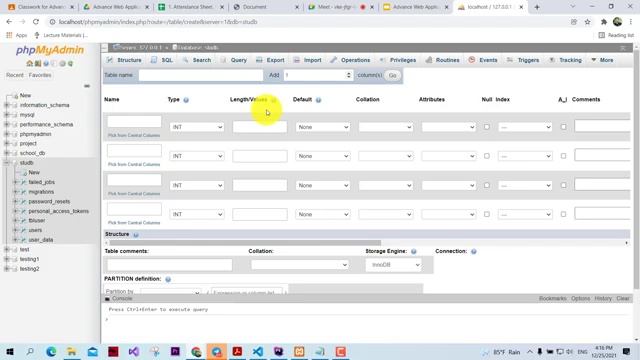Open table Collation dropdown

(300, 265)
